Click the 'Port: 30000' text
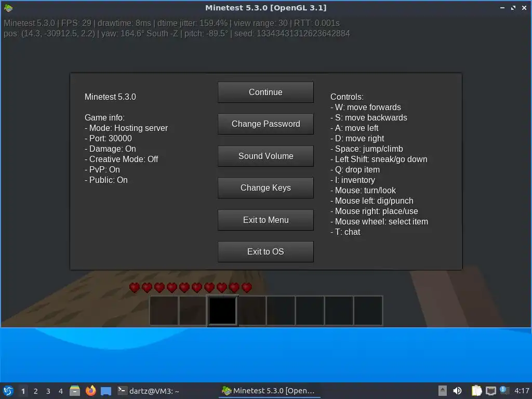 click(108, 138)
